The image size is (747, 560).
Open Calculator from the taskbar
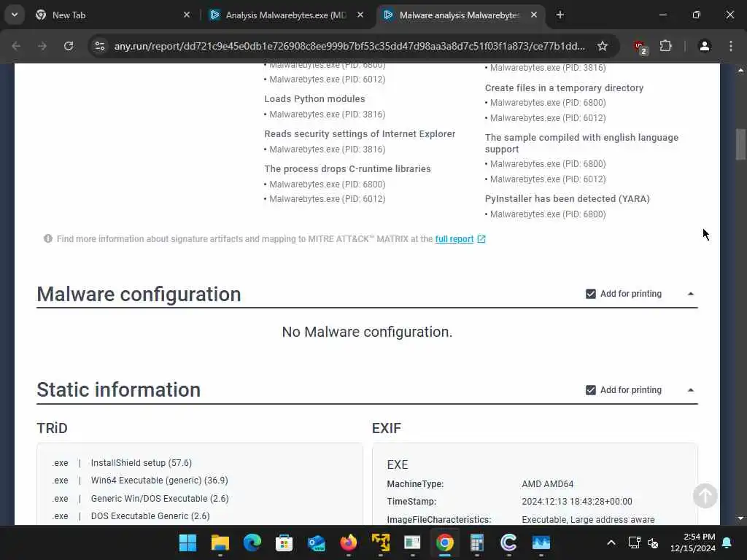[476, 542]
